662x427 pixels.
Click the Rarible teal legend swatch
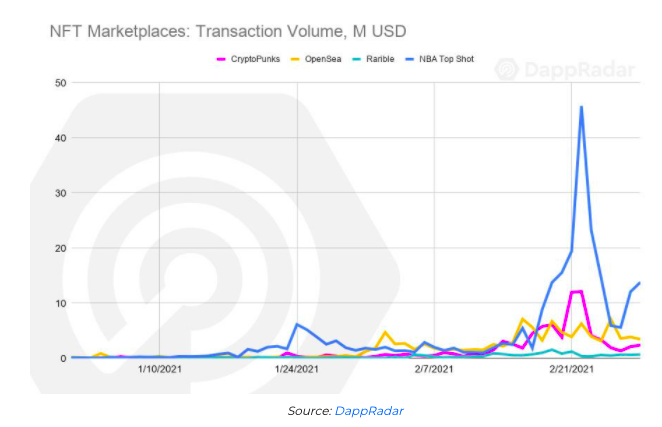point(356,59)
